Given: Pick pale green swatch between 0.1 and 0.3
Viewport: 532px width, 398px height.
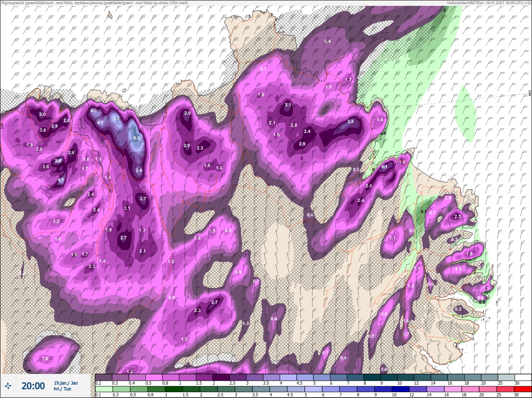Looking at the screenshot, I should tap(104, 389).
